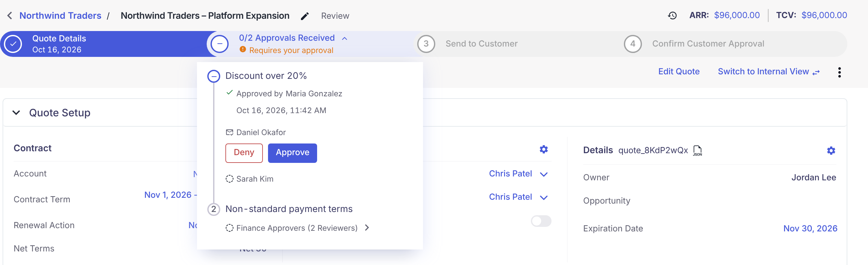Viewport: 868px width, 265px height.
Task: Open the three-dot more options menu
Action: coord(839,72)
